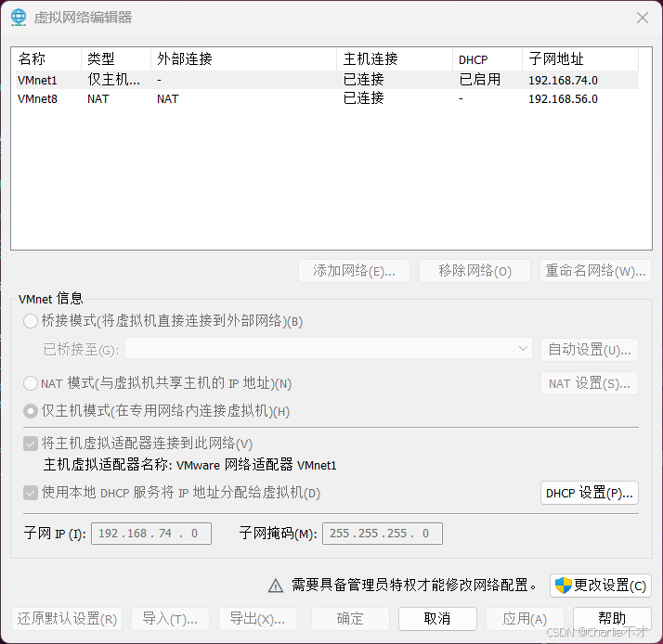Click the 主机连接 column header
This screenshot has width=663, height=644.
tap(395, 58)
